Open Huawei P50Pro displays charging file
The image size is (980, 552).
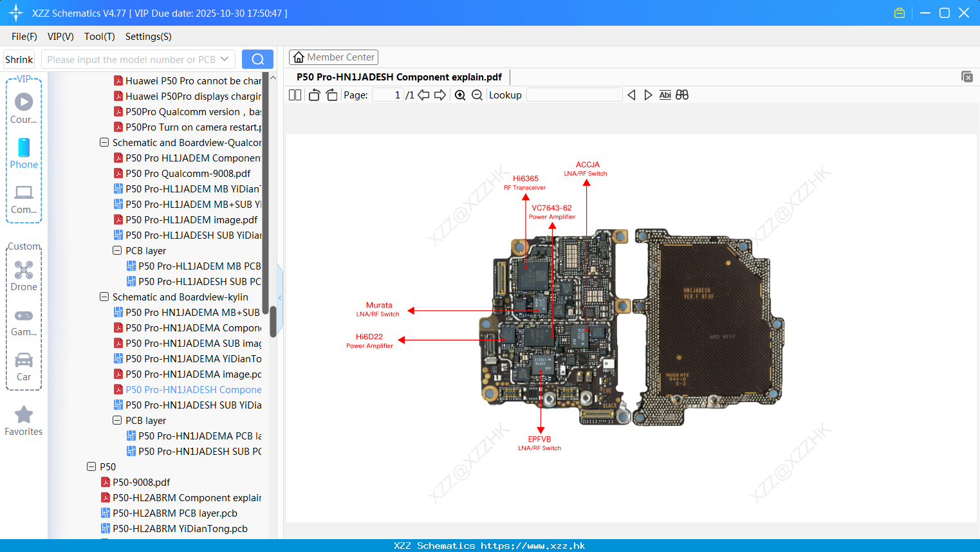(187, 96)
